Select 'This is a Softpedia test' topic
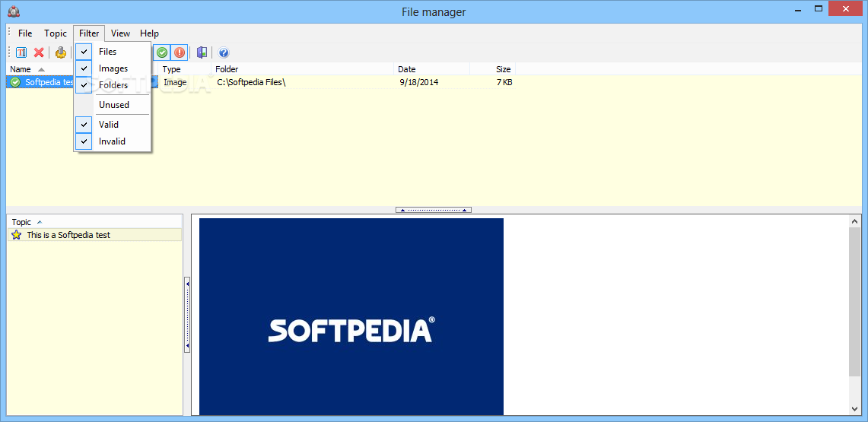Screen dimensions: 868x422 point(94,235)
